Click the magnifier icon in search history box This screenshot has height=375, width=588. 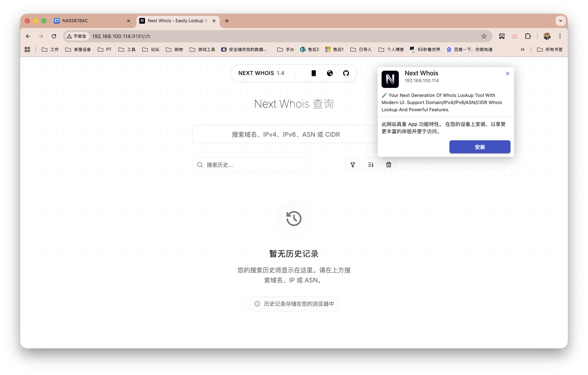[x=200, y=165]
